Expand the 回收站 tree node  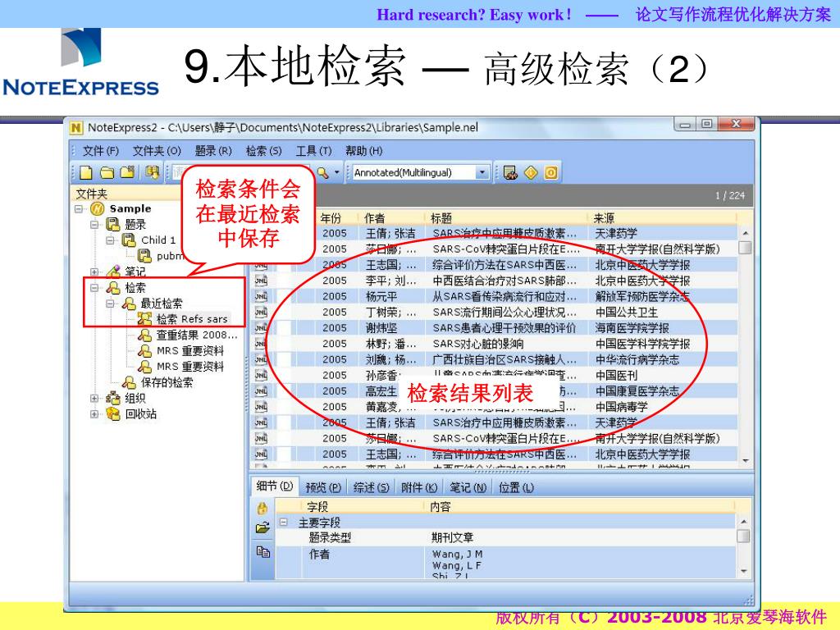(x=95, y=414)
